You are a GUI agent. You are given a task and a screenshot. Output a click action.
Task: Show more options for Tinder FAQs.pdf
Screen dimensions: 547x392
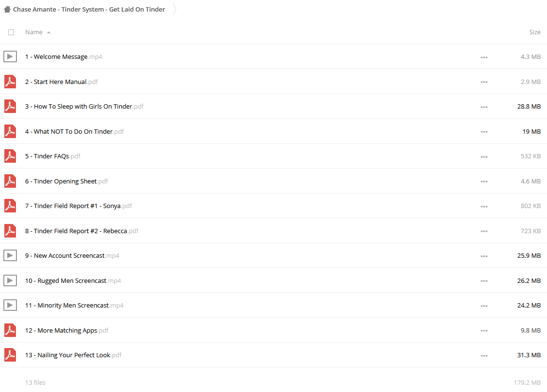click(x=484, y=157)
